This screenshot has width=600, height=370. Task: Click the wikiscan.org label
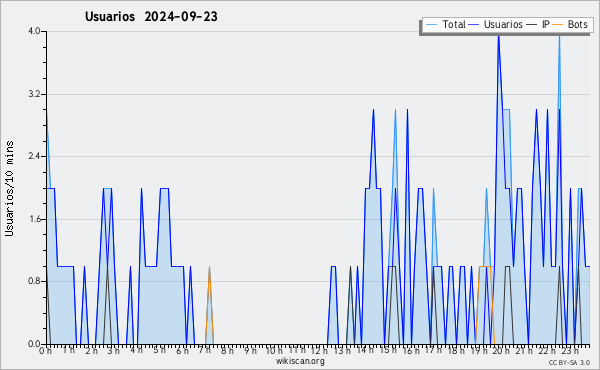300,361
